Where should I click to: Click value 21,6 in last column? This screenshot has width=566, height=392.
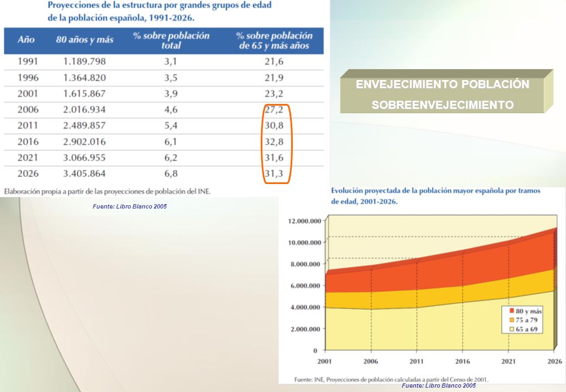pos(274,62)
